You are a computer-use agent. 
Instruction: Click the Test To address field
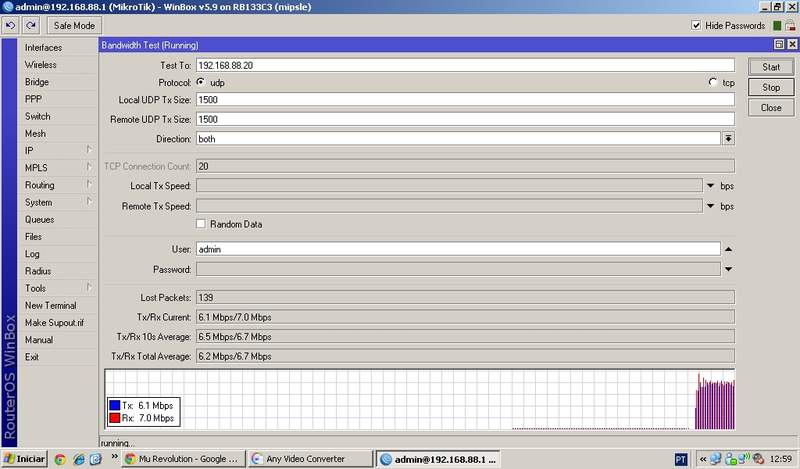pyautogui.click(x=465, y=65)
